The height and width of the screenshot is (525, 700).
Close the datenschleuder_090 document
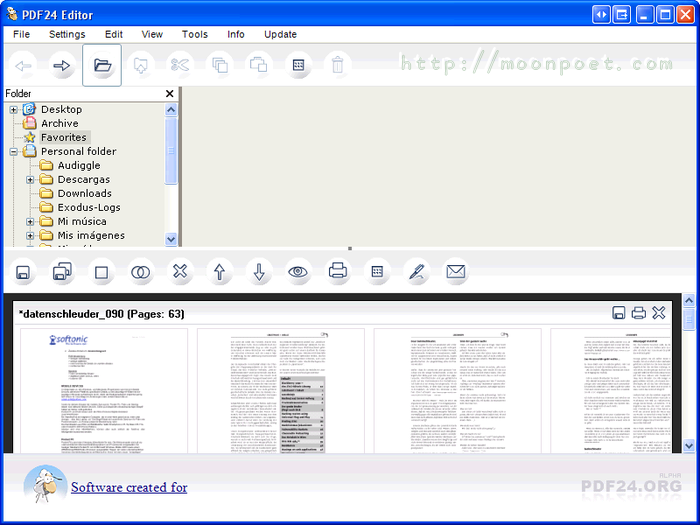[659, 313]
